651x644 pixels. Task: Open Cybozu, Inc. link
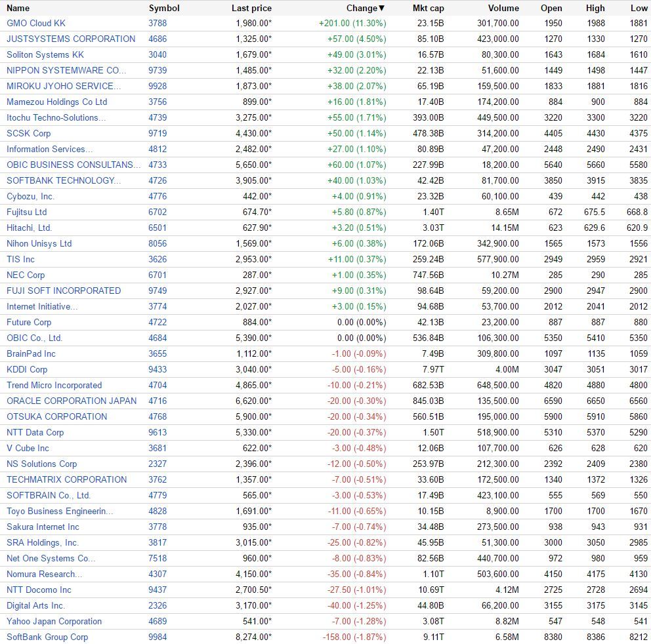click(x=31, y=197)
